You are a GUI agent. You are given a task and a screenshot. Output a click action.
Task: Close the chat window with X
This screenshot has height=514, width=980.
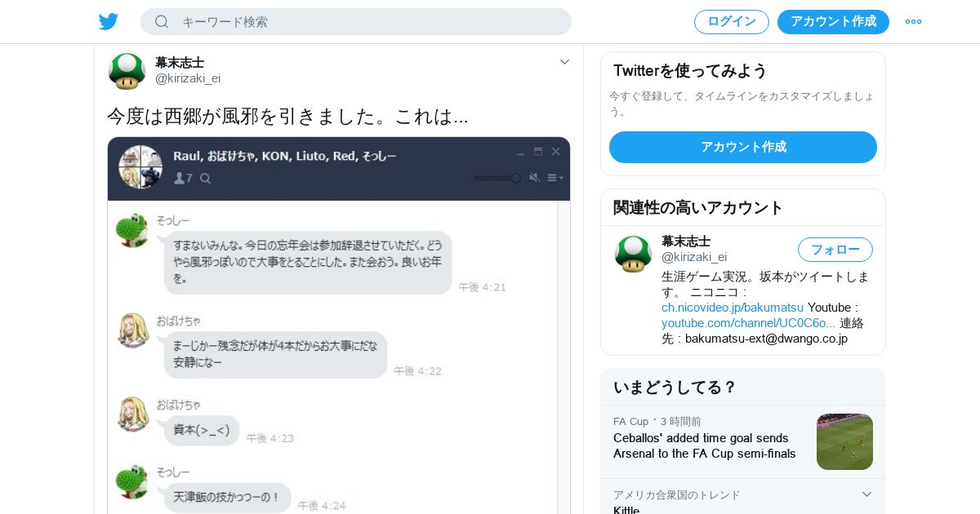click(556, 152)
